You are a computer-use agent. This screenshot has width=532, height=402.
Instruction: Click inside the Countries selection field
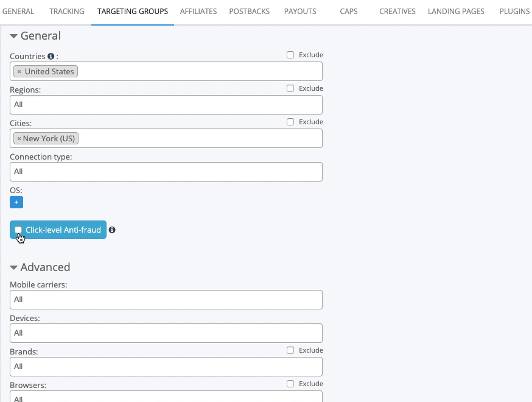(166, 71)
